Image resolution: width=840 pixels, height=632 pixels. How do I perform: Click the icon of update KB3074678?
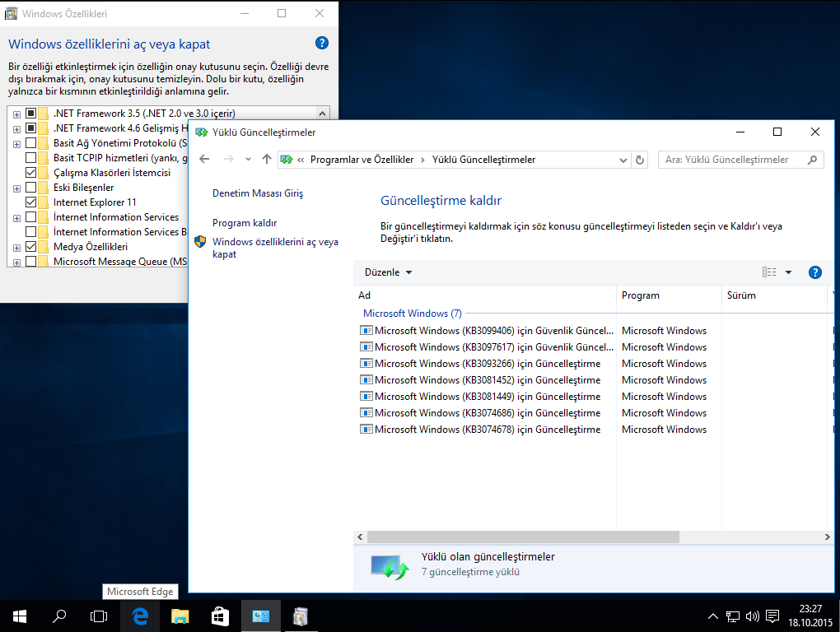[366, 430]
